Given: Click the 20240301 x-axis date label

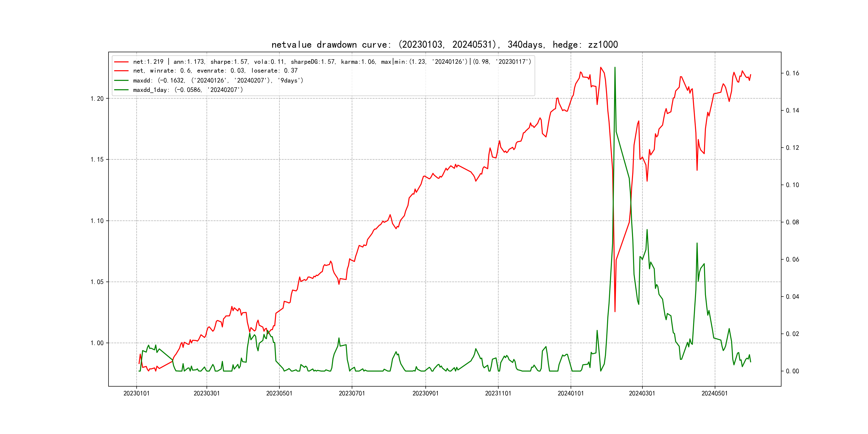Looking at the screenshot, I should (x=642, y=393).
